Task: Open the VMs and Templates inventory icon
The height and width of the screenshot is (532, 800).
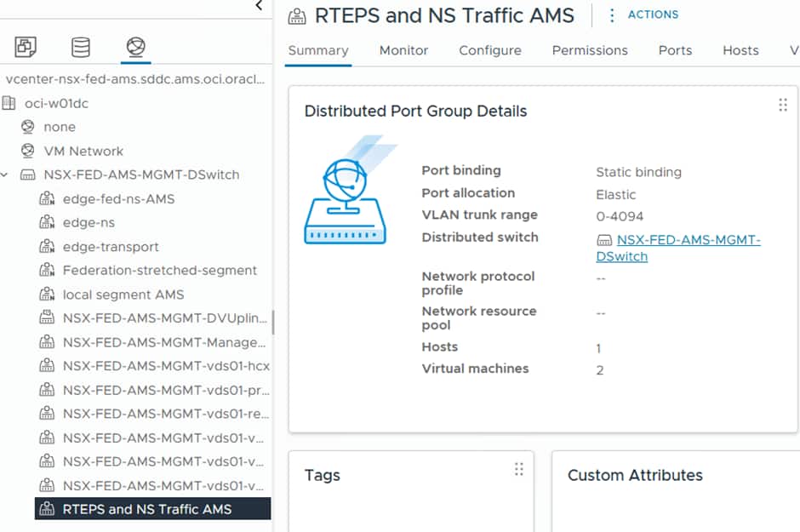Action: click(x=26, y=47)
